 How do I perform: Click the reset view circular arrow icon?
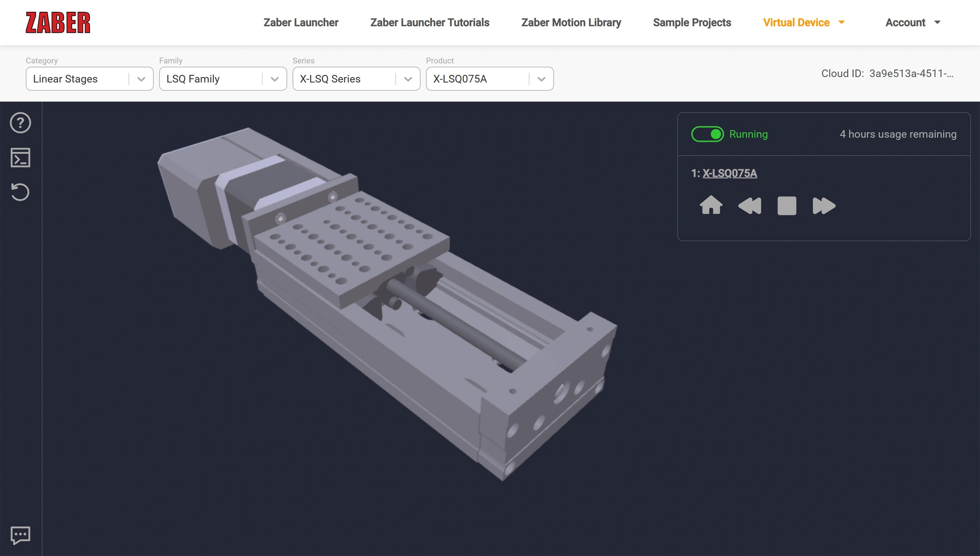tap(20, 192)
